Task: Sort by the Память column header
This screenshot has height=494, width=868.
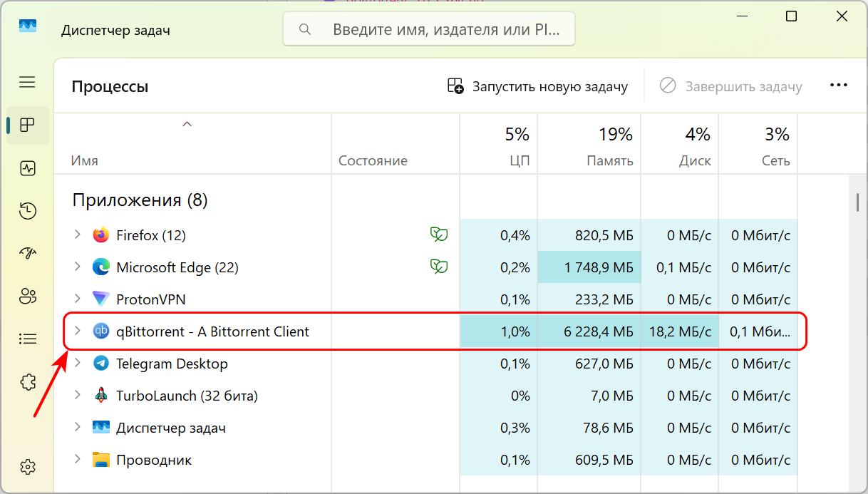Action: pyautogui.click(x=589, y=145)
